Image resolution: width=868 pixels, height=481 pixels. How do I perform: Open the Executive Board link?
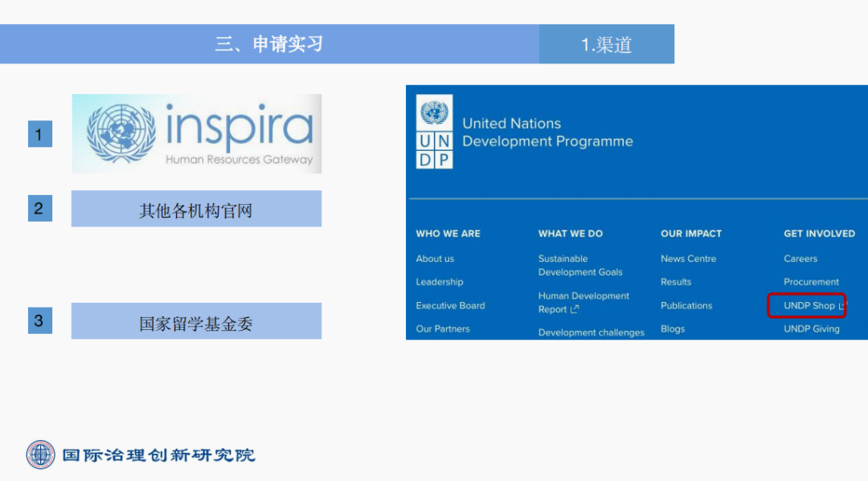click(450, 305)
